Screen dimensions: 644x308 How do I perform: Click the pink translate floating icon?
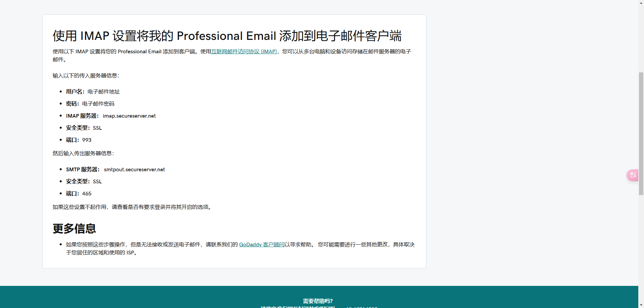[633, 175]
